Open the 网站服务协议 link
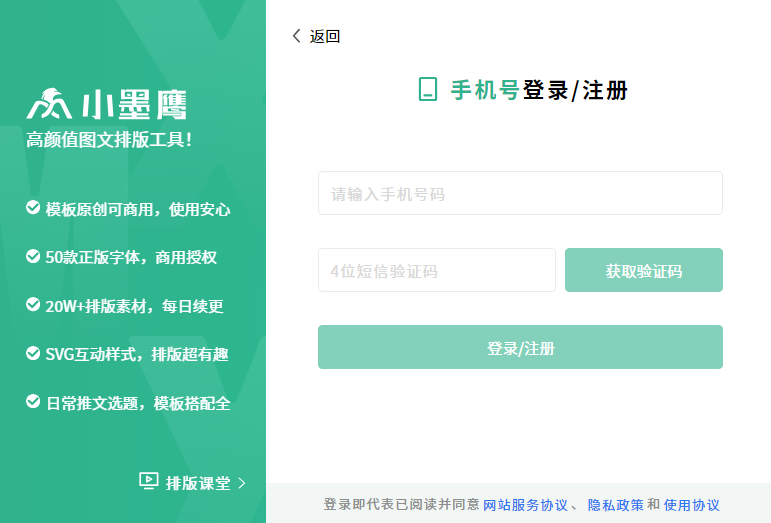This screenshot has height=523, width=771. tap(525, 505)
